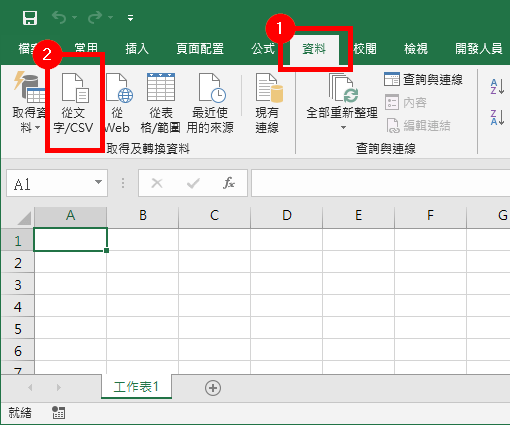This screenshot has width=510, height=425.
Task: Open Customize Quick Access Toolbar dropdown
Action: tap(130, 18)
